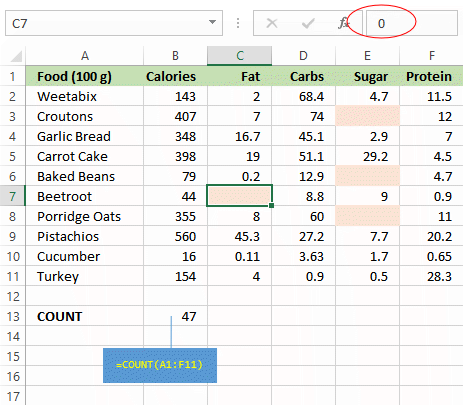Click the Enter checkmark formula bar icon
Screen dimensions: 463x405
pos(308,23)
